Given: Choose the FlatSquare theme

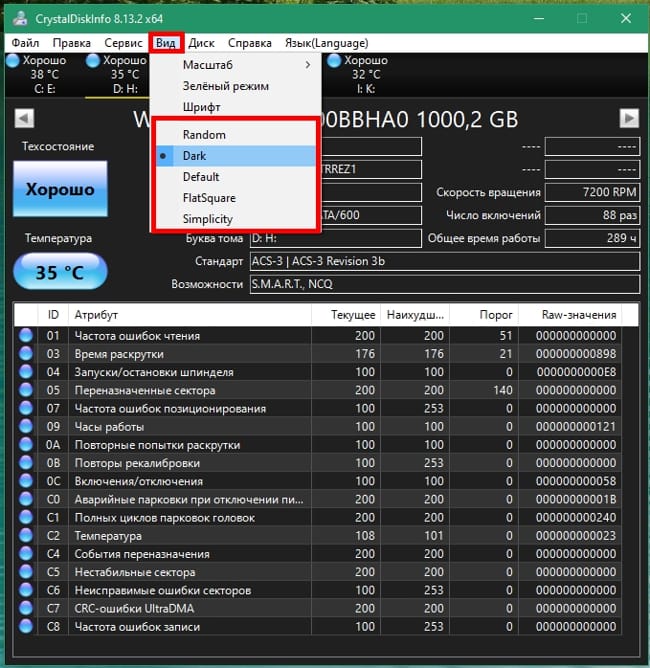Looking at the screenshot, I should pos(236,198).
